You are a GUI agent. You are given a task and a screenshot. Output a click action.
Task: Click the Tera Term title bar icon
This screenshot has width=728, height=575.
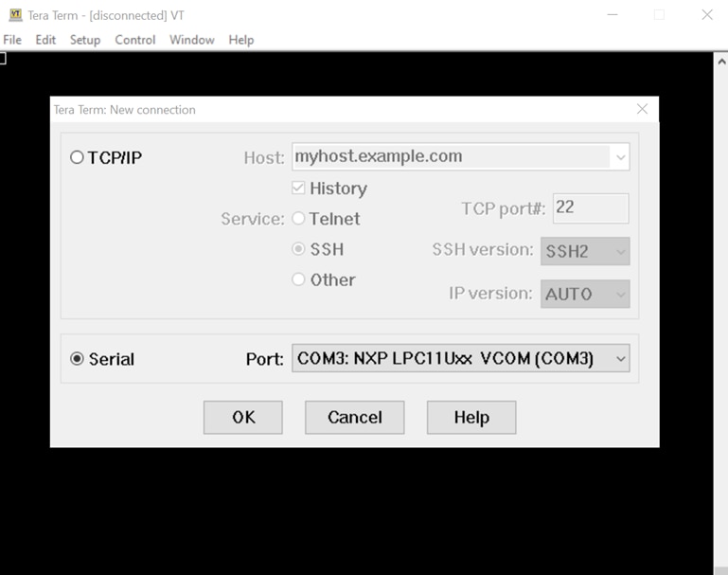tap(15, 15)
